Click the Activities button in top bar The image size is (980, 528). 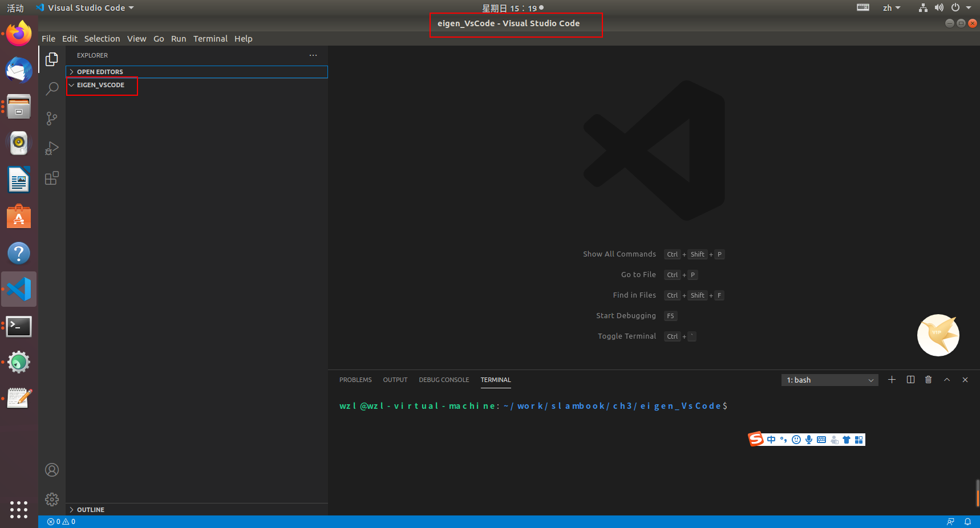[15, 8]
